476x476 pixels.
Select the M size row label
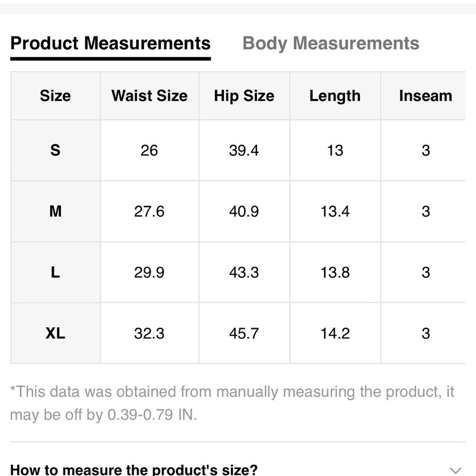(55, 211)
